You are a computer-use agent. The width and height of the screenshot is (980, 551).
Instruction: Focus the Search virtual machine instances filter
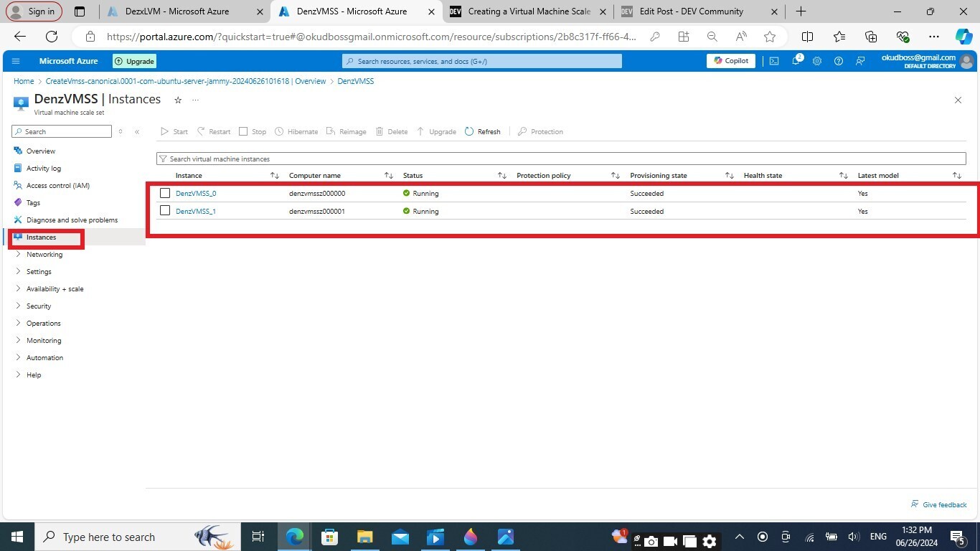[x=561, y=159]
